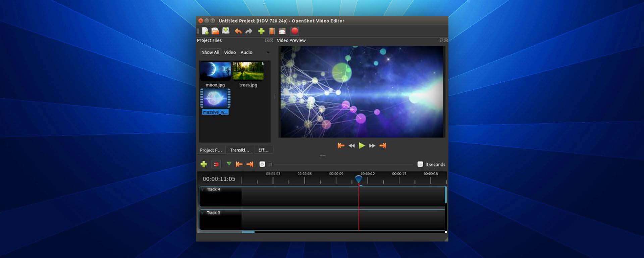644x258 pixels.
Task: Close the Video Preview panel
Action: [446, 40]
